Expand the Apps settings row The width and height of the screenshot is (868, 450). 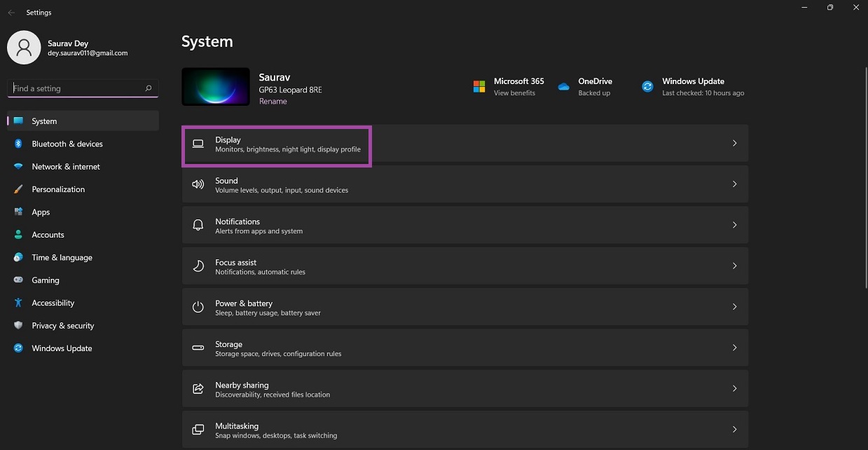pyautogui.click(x=41, y=212)
